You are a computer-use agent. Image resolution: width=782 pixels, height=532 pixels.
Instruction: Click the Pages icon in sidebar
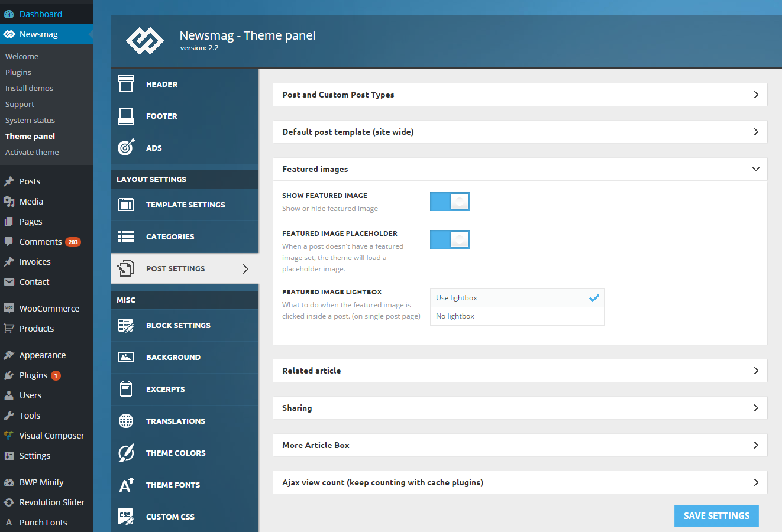(9, 222)
